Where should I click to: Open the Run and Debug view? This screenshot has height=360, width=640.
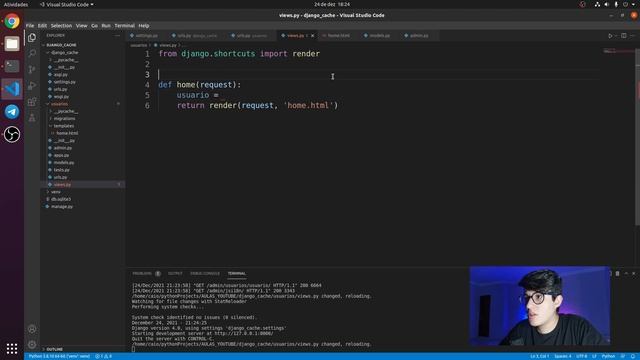click(x=32, y=86)
